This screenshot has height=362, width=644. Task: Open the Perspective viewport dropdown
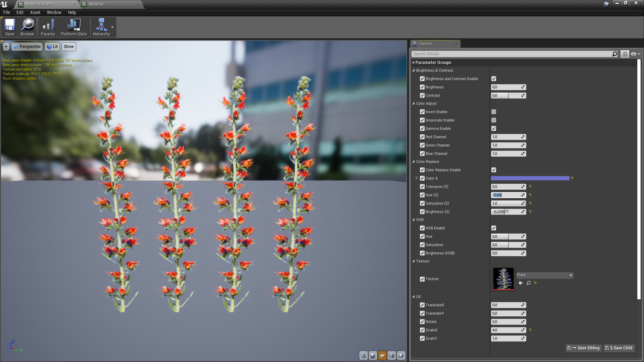point(27,46)
